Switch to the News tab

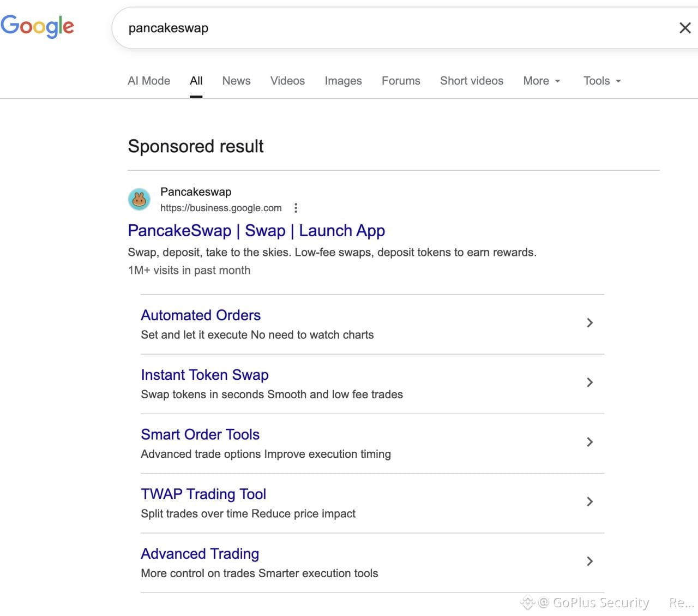(x=236, y=81)
